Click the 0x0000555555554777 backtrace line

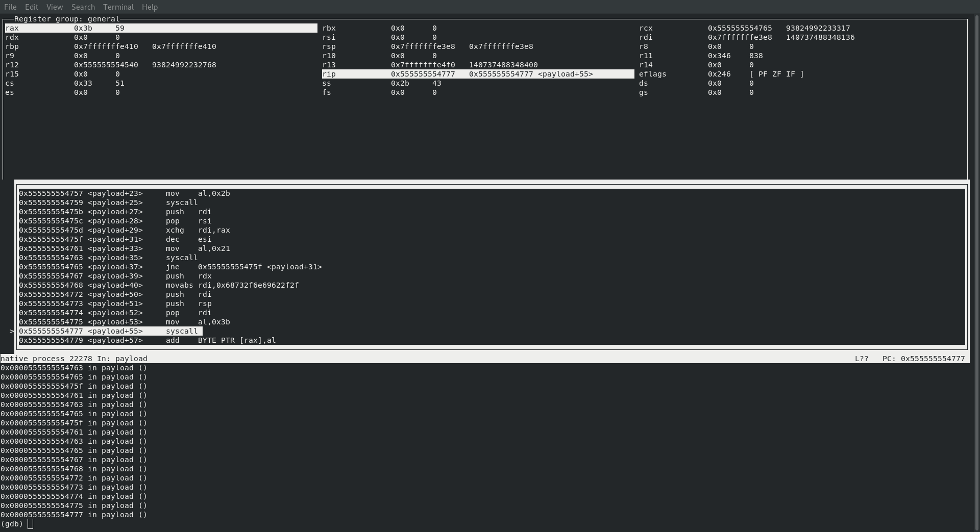74,515
